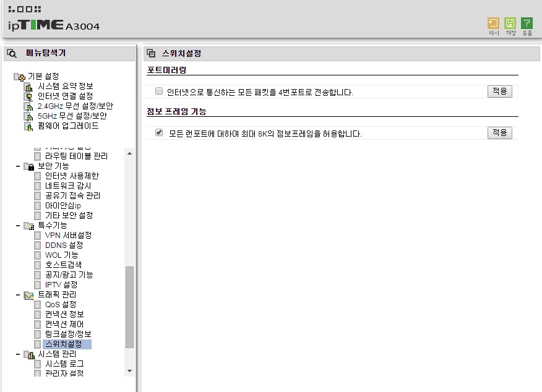Image resolution: width=542 pixels, height=392 pixels.
Task: Open 라우팅 테이블 관리 menu item
Action: pos(76,156)
